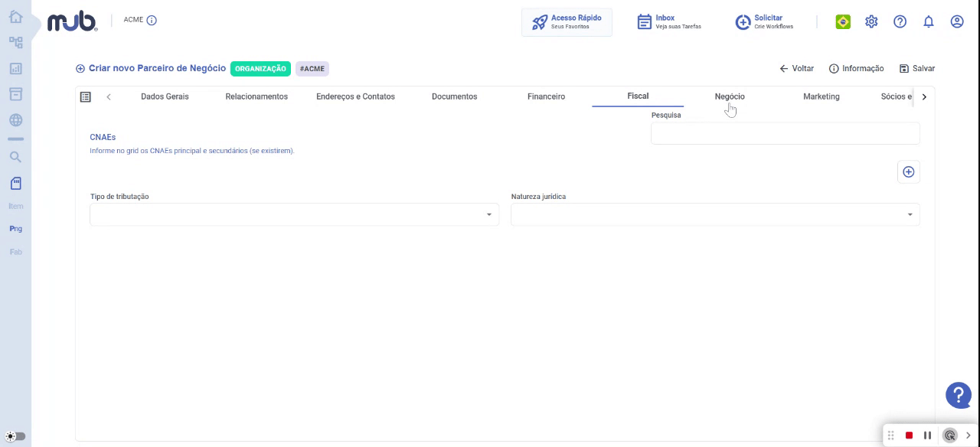Expand the Tipo de tributação dropdown
This screenshot has width=980, height=447.
[x=294, y=214]
